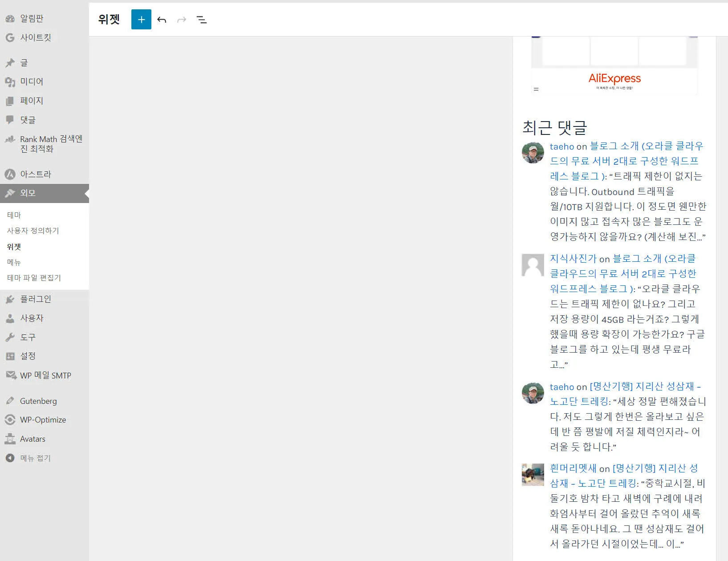
Task: Click the 아스트라 theme icon
Action: click(11, 174)
